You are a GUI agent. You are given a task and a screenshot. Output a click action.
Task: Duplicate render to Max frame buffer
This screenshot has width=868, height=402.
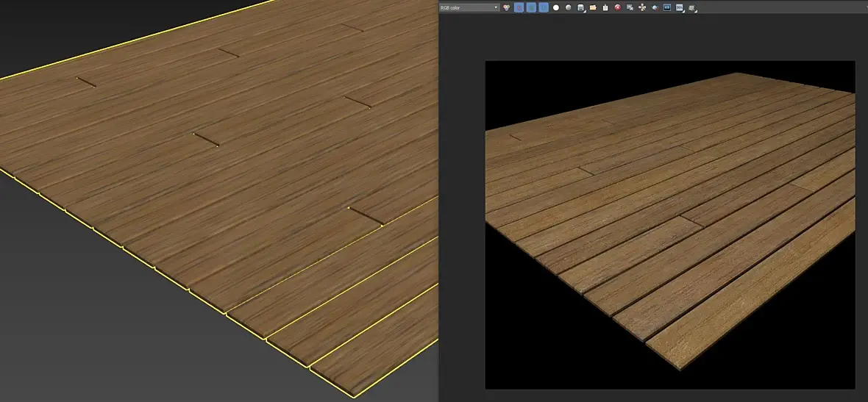click(630, 7)
